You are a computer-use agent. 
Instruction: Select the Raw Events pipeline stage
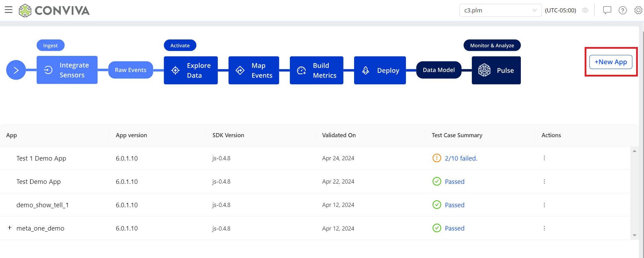pyautogui.click(x=131, y=70)
